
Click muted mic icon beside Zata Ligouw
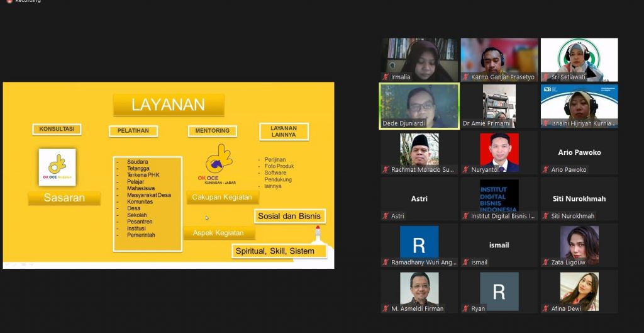pyautogui.click(x=546, y=262)
